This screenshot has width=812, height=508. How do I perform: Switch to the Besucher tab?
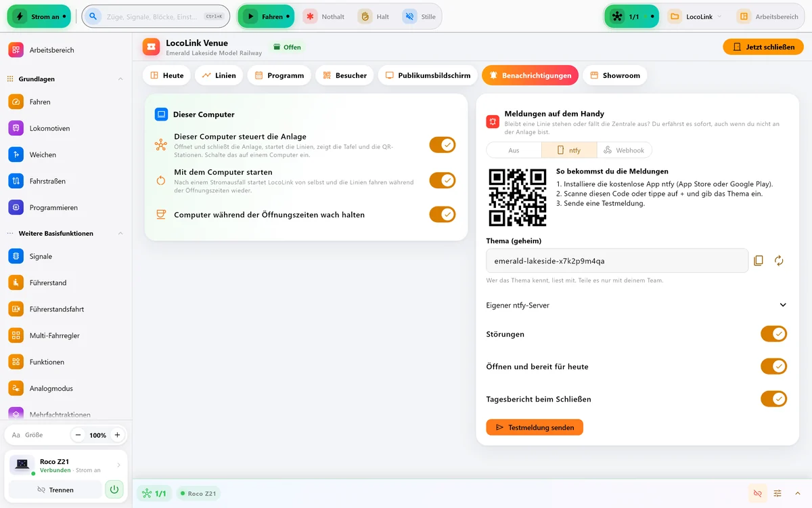coord(344,75)
